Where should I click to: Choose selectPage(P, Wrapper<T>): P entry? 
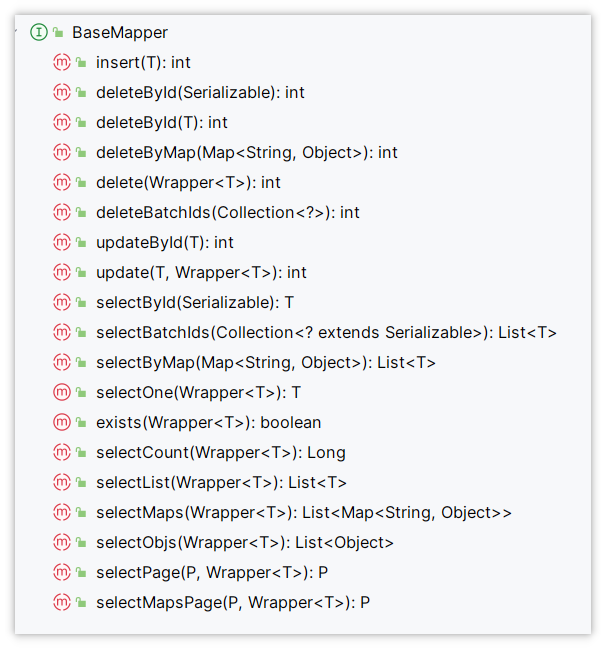tap(212, 572)
